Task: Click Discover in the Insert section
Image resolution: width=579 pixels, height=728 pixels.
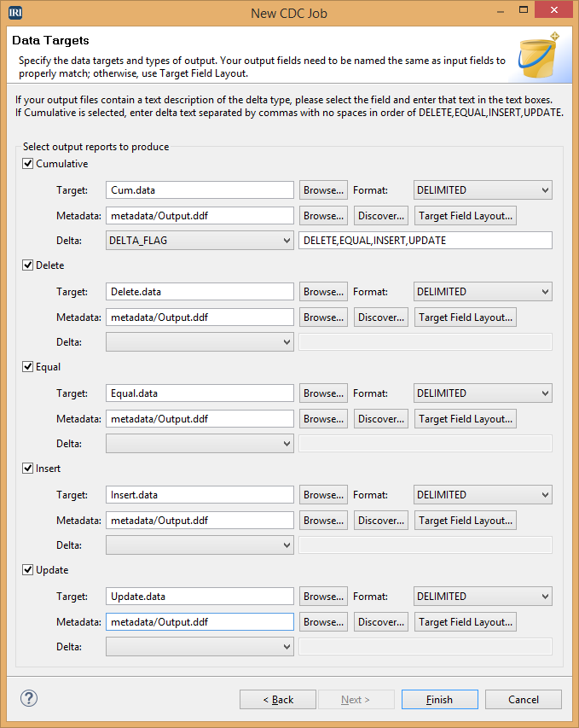Action: 381,521
